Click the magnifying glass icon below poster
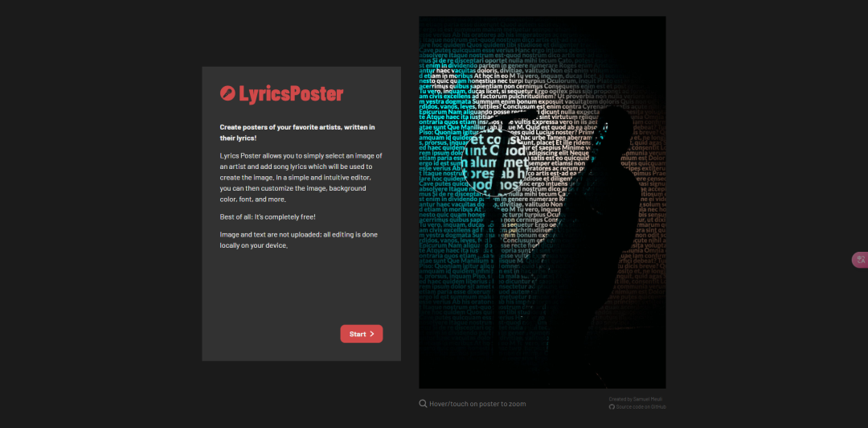The height and width of the screenshot is (428, 868). [423, 404]
